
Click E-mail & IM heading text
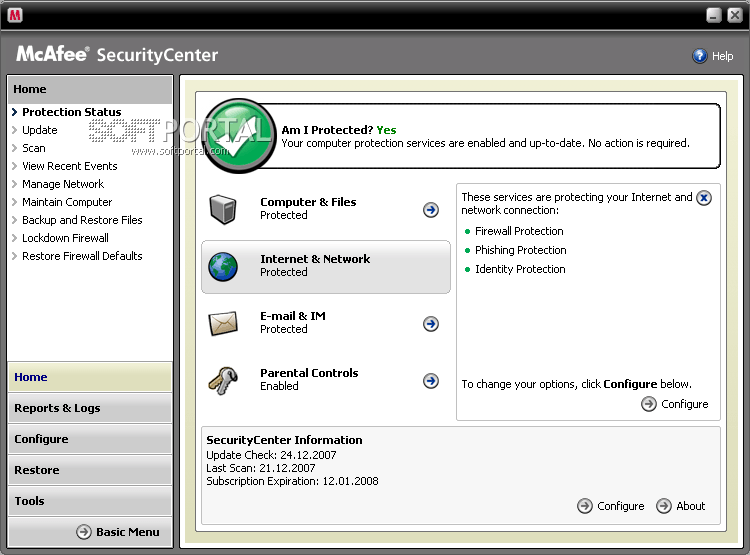click(x=293, y=316)
